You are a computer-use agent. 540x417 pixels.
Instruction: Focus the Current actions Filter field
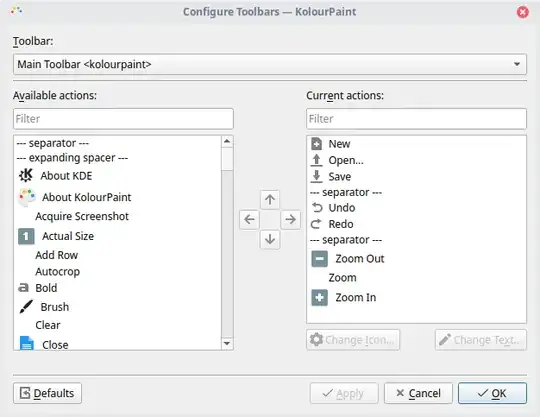(x=416, y=119)
